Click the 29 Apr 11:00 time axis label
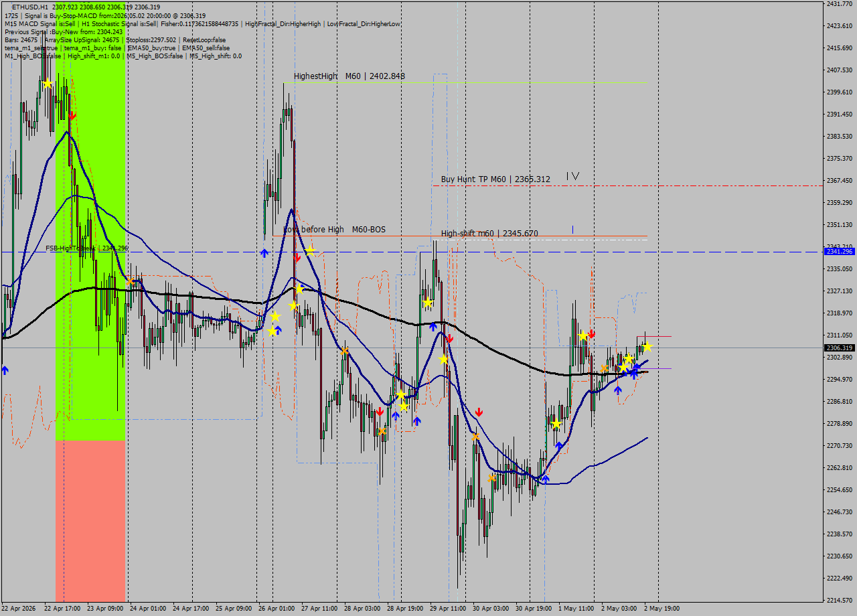Viewport: 857px width, 616px height. tap(448, 609)
